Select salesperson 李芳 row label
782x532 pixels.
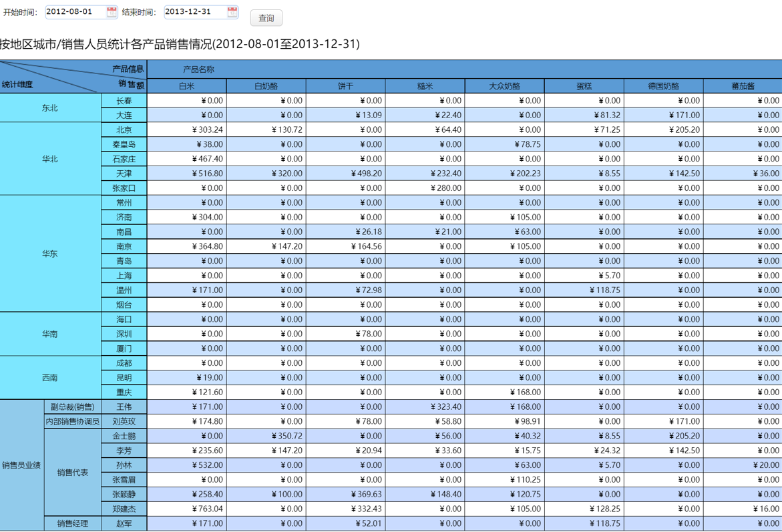tap(124, 450)
